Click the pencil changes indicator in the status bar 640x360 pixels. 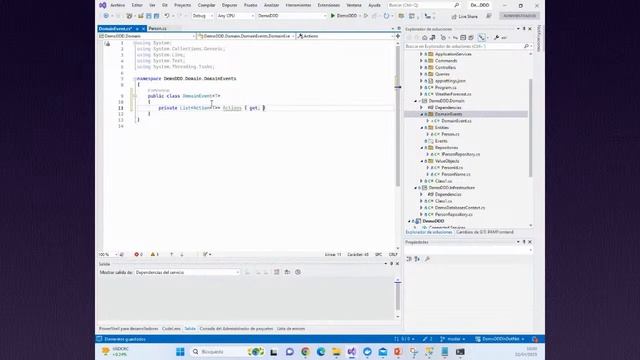click(427, 339)
